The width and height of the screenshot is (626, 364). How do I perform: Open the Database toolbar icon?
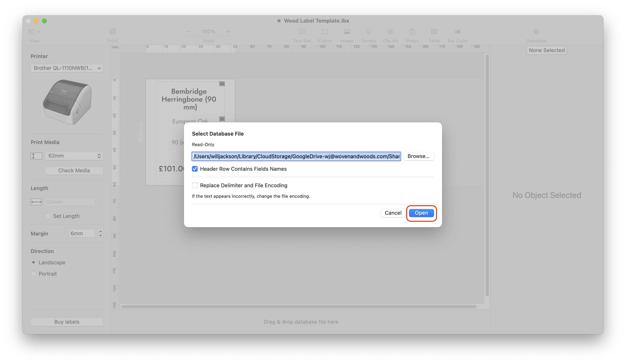(536, 31)
